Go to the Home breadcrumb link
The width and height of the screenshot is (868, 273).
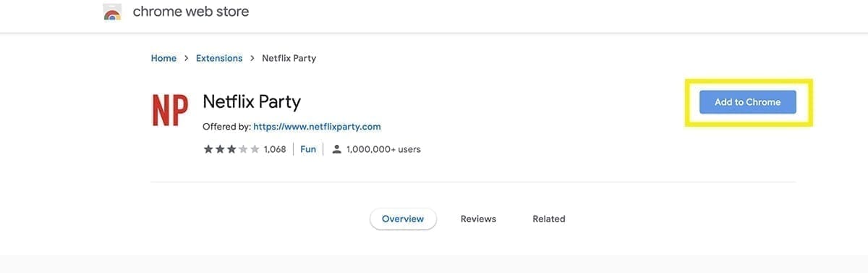(163, 58)
